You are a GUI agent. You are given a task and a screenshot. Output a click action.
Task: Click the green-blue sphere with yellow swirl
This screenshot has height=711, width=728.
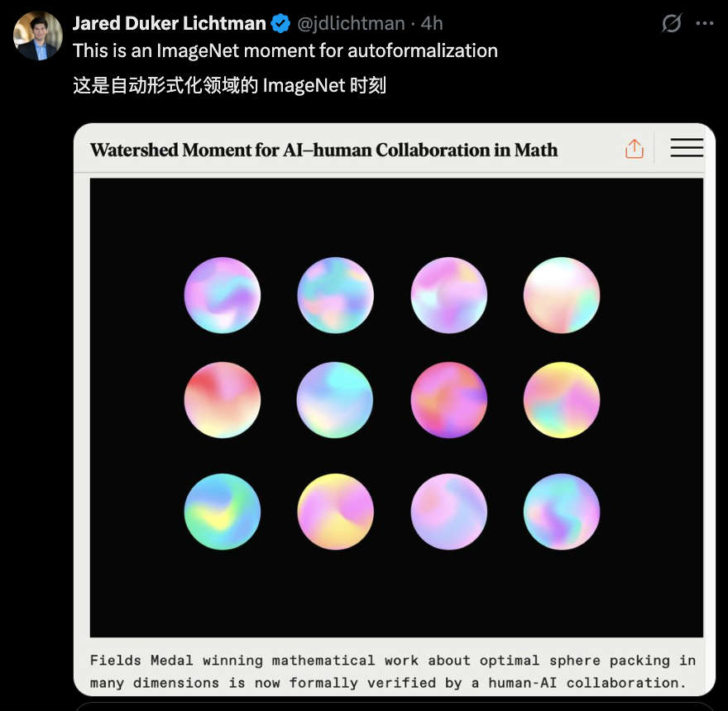point(223,512)
